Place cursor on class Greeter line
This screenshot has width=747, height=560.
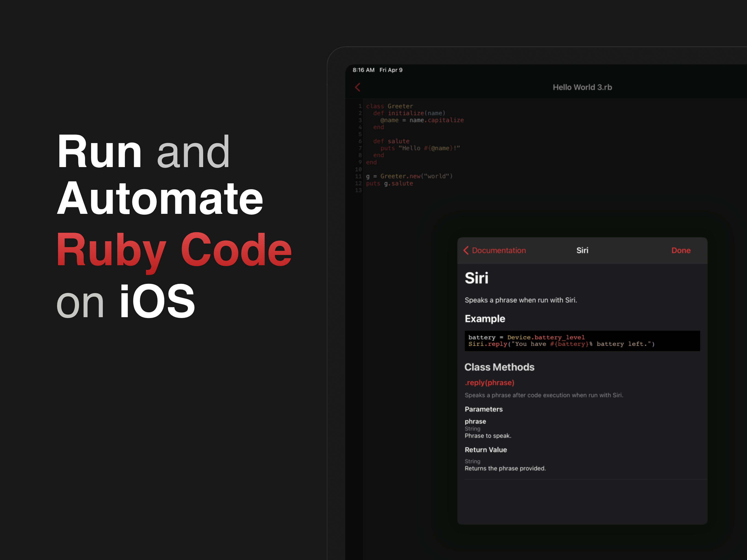[x=389, y=106]
